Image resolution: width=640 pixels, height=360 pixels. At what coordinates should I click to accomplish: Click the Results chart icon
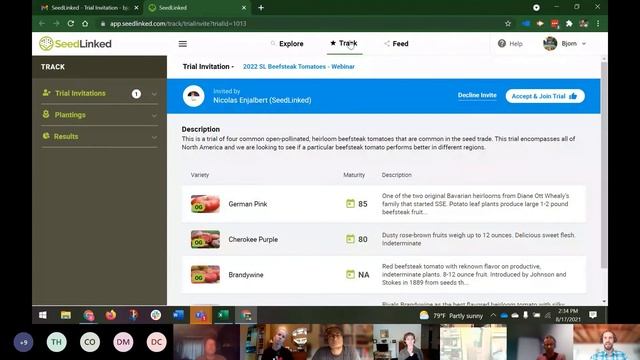46,136
